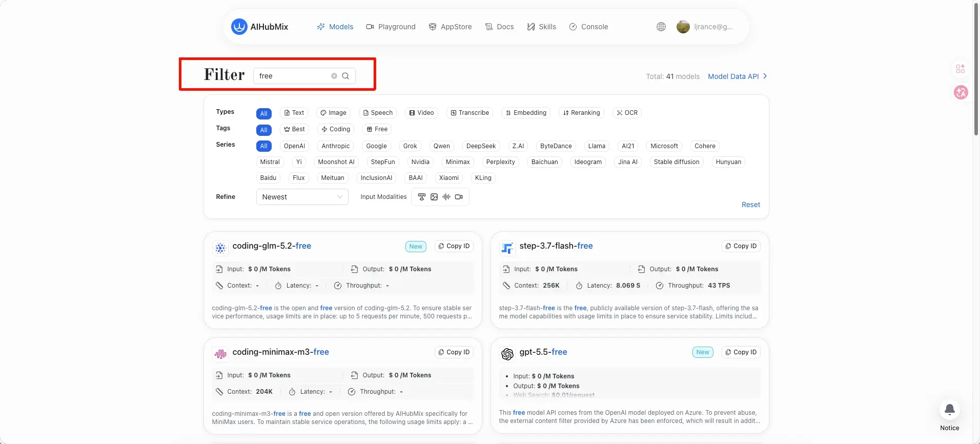The width and height of the screenshot is (980, 444).
Task: Open the Skills nav tab
Action: (541, 27)
